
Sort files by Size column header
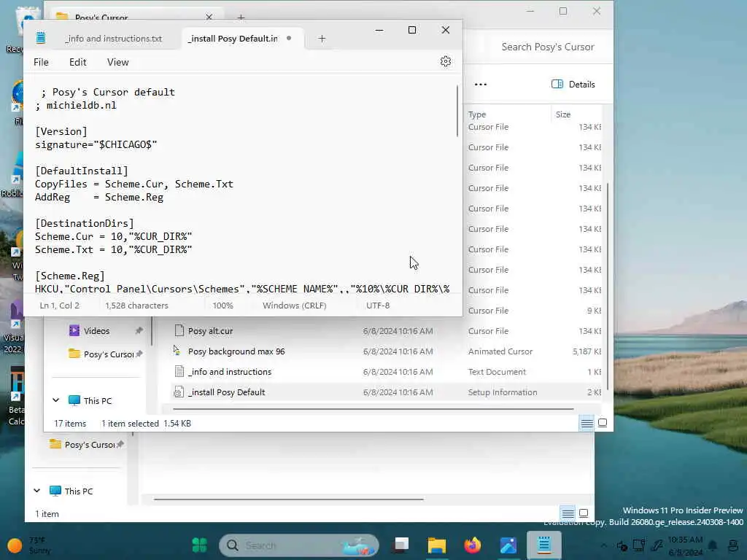[x=563, y=114]
